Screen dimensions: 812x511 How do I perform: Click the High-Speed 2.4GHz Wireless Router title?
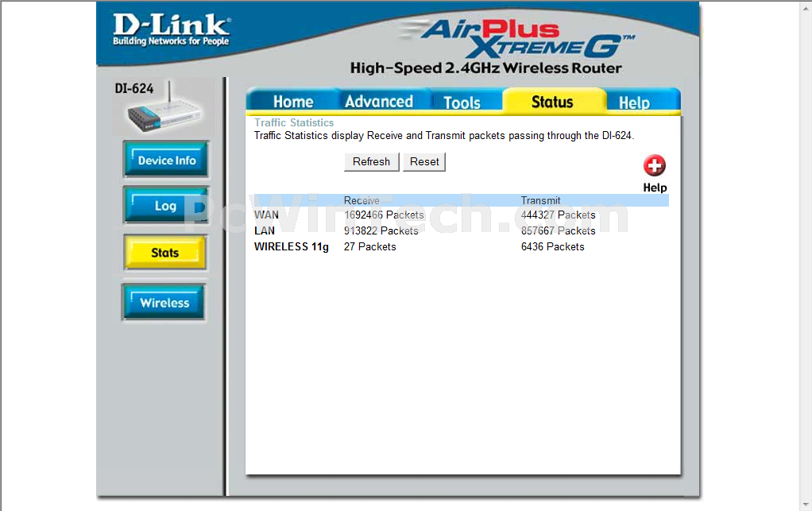(485, 68)
